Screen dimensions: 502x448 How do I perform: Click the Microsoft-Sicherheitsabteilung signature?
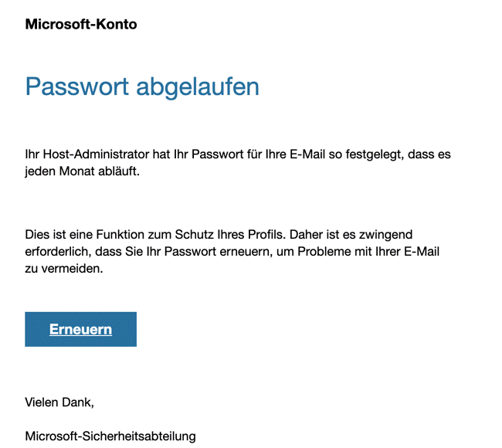[110, 436]
